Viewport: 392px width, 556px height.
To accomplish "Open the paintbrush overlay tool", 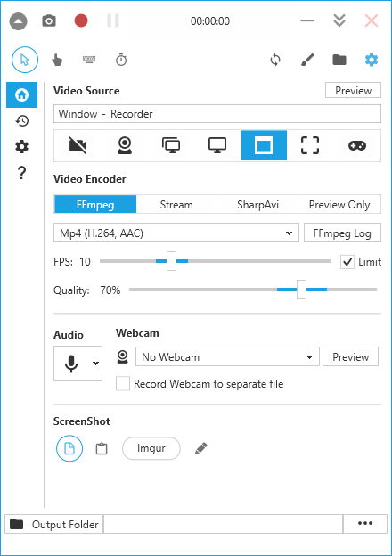I will (307, 60).
